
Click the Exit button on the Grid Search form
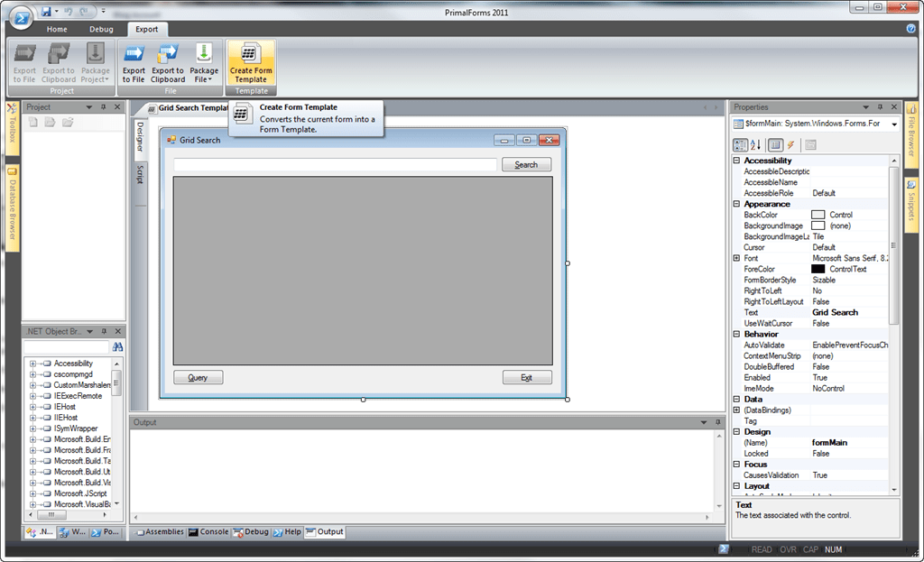[x=527, y=377]
